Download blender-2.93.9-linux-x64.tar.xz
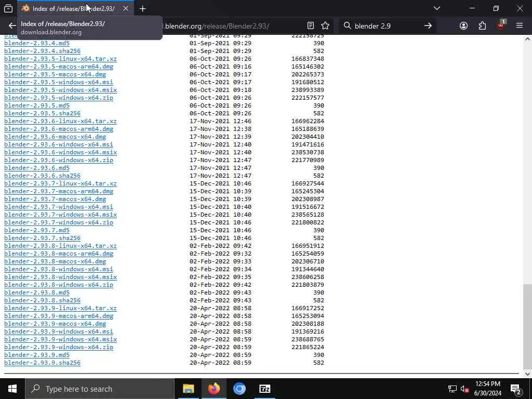 click(x=60, y=308)
